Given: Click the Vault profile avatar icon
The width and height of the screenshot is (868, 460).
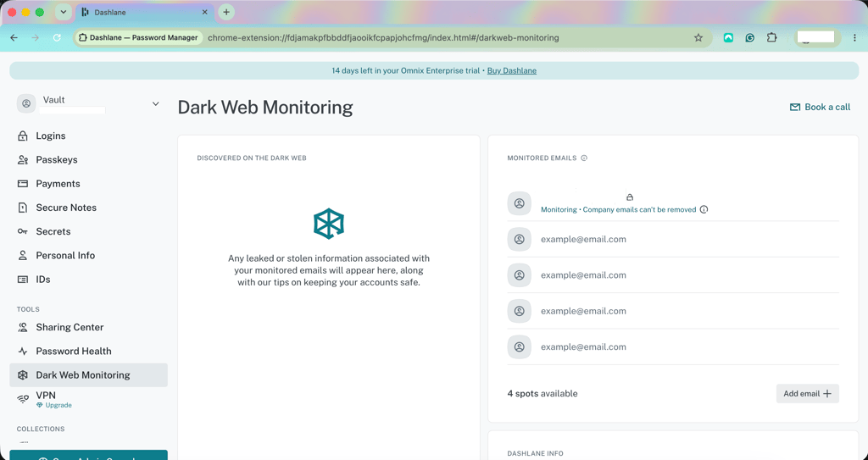Looking at the screenshot, I should (x=26, y=103).
